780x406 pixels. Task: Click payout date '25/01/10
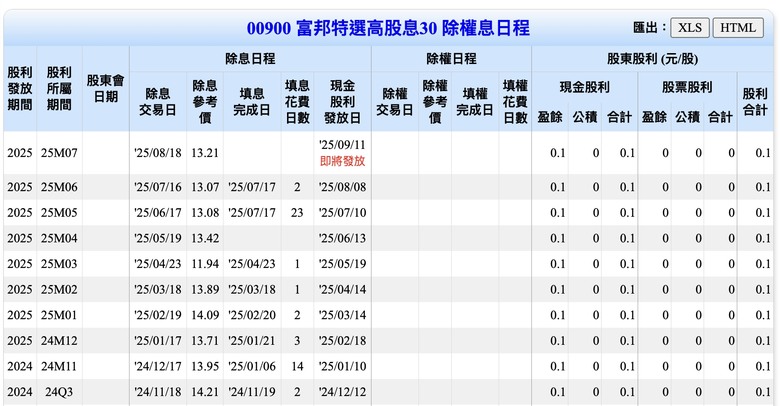coord(342,366)
